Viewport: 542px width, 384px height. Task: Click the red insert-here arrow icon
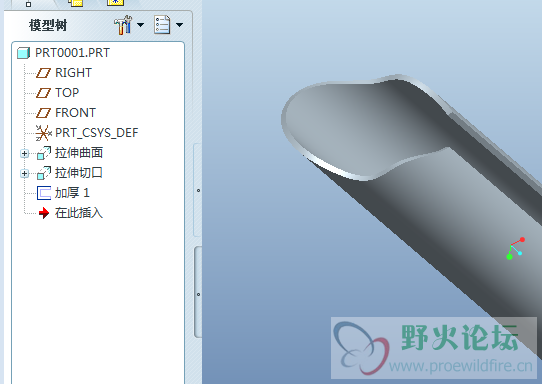point(44,213)
